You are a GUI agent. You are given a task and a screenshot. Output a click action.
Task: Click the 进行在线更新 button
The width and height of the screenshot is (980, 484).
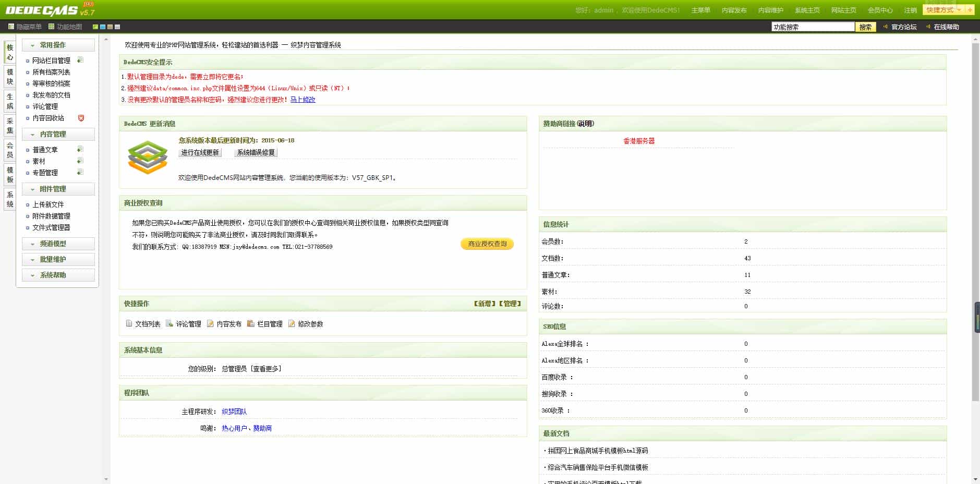click(200, 153)
